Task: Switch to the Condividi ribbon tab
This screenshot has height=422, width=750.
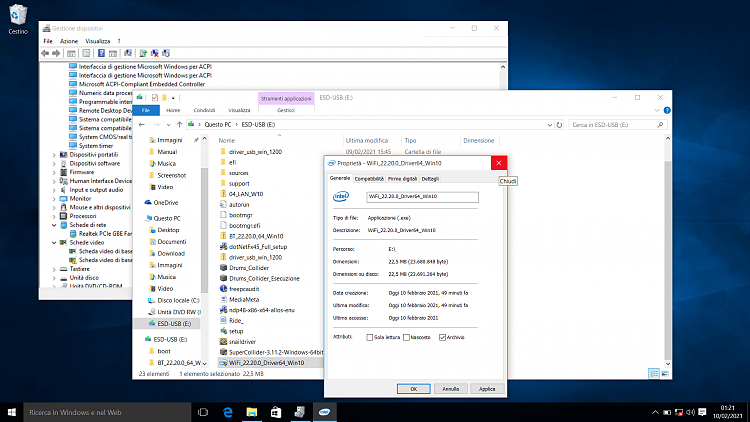Action: pos(204,110)
